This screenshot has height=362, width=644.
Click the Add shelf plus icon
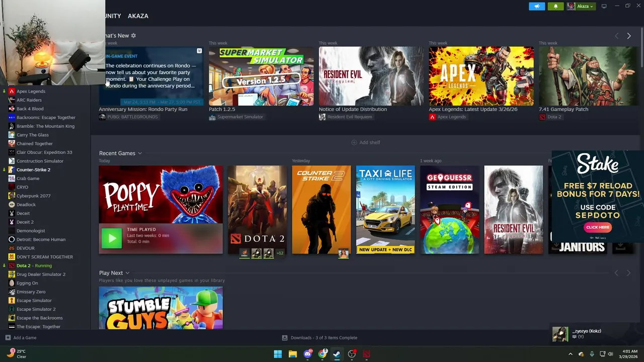coord(354,142)
